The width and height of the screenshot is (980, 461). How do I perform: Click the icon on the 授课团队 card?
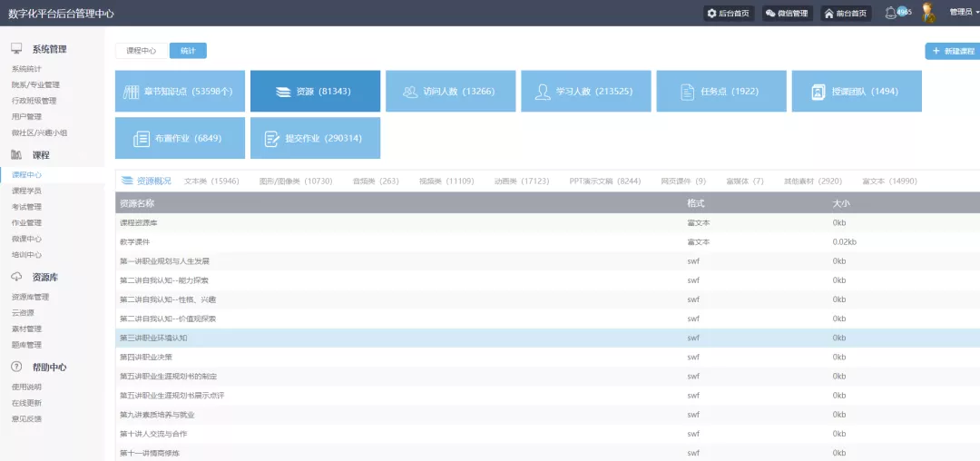[818, 92]
